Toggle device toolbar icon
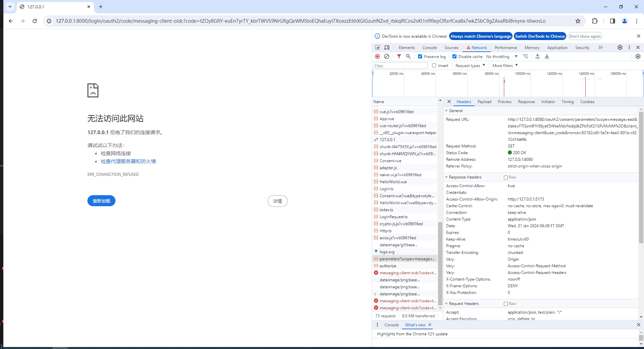Screen dimensions: 644x349 pyautogui.click(x=387, y=48)
